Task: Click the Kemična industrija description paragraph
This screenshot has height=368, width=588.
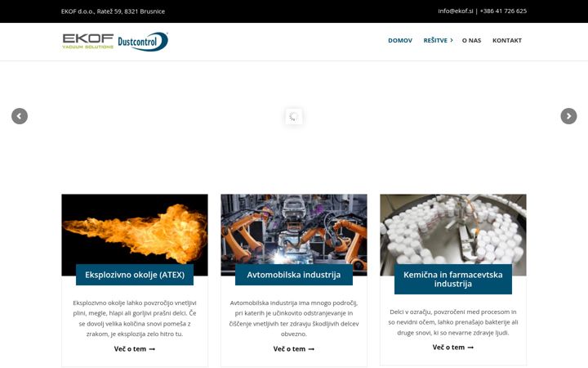Action: tap(453, 322)
